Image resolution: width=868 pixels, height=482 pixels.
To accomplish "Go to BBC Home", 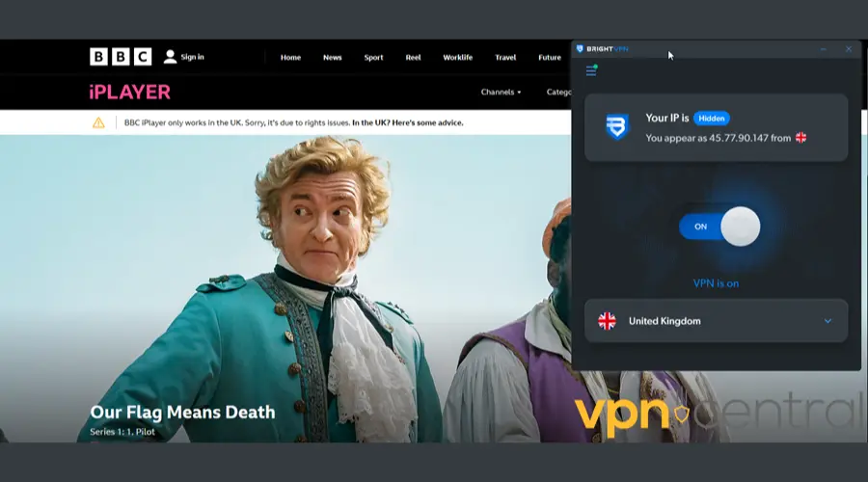I will [290, 57].
